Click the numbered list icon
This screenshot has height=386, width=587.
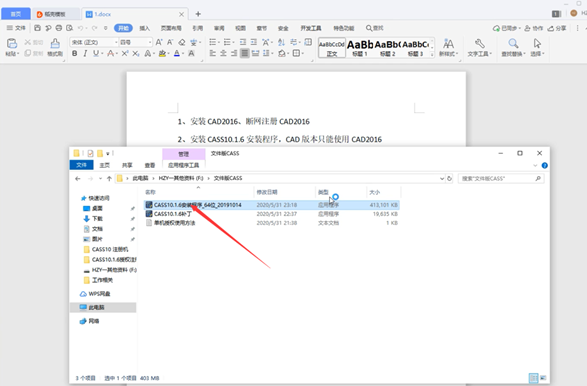227,42
